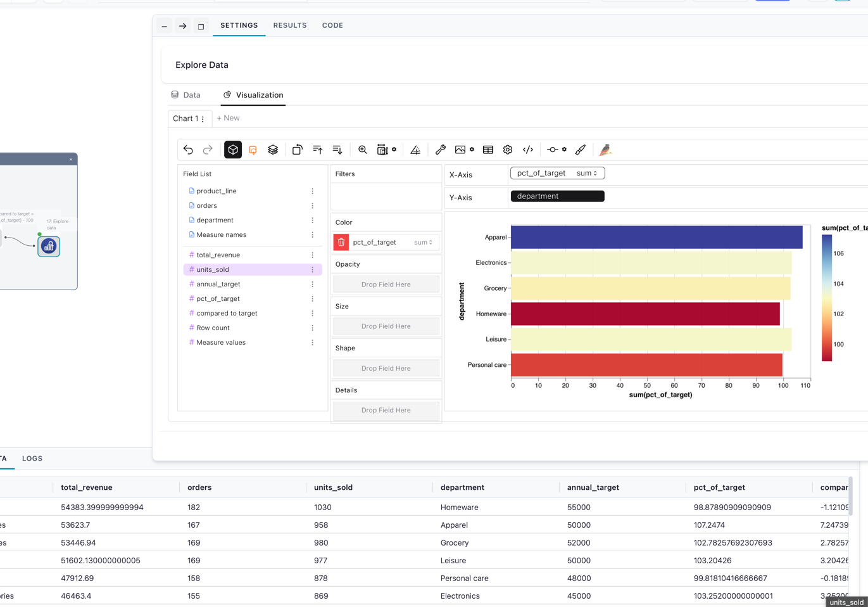Open the code brackets icon
The width and height of the screenshot is (868, 607).
(x=528, y=150)
